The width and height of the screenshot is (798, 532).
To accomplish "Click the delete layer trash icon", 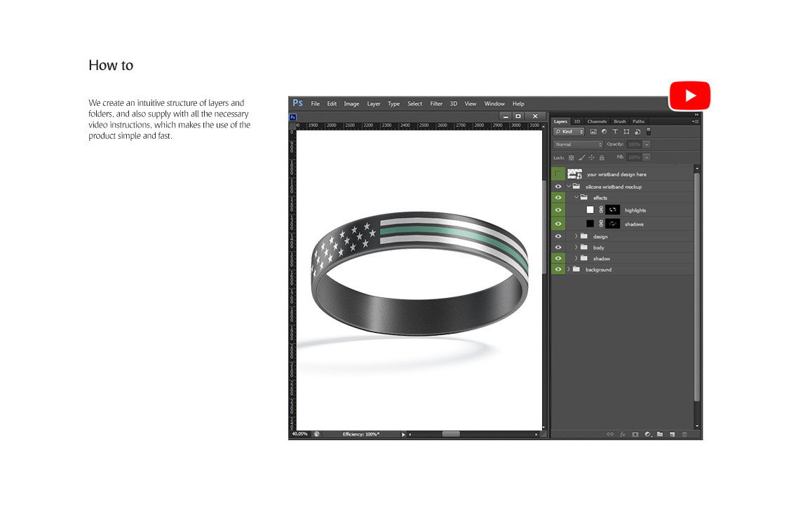I will 684,435.
